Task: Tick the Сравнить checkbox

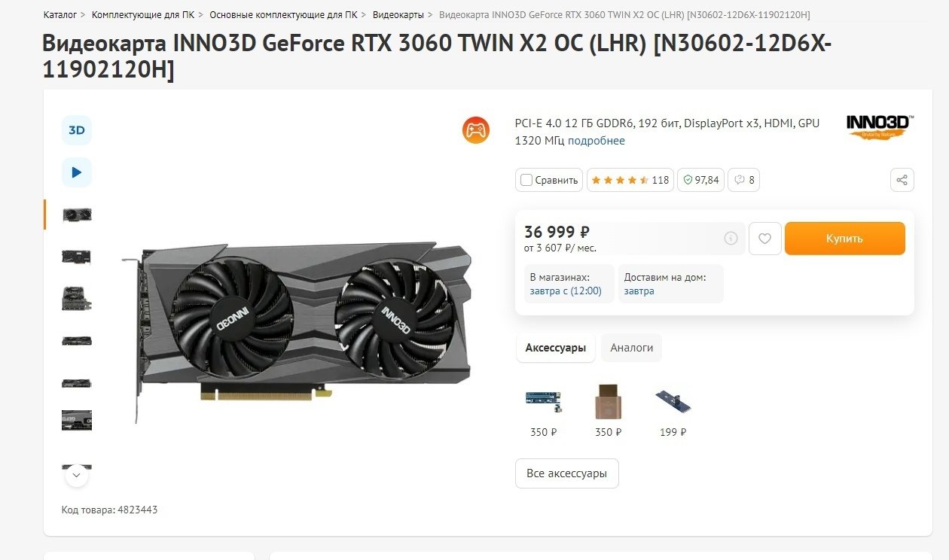Action: 526,180
